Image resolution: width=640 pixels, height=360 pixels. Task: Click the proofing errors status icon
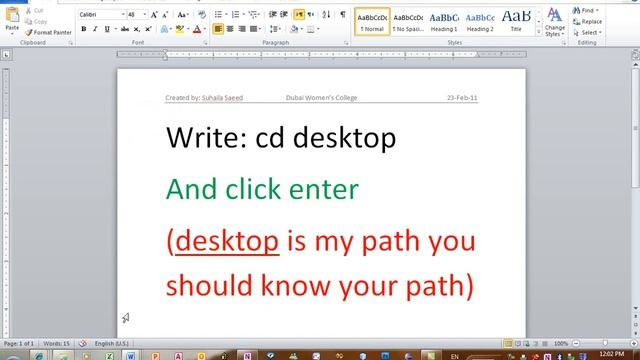pos(83,343)
